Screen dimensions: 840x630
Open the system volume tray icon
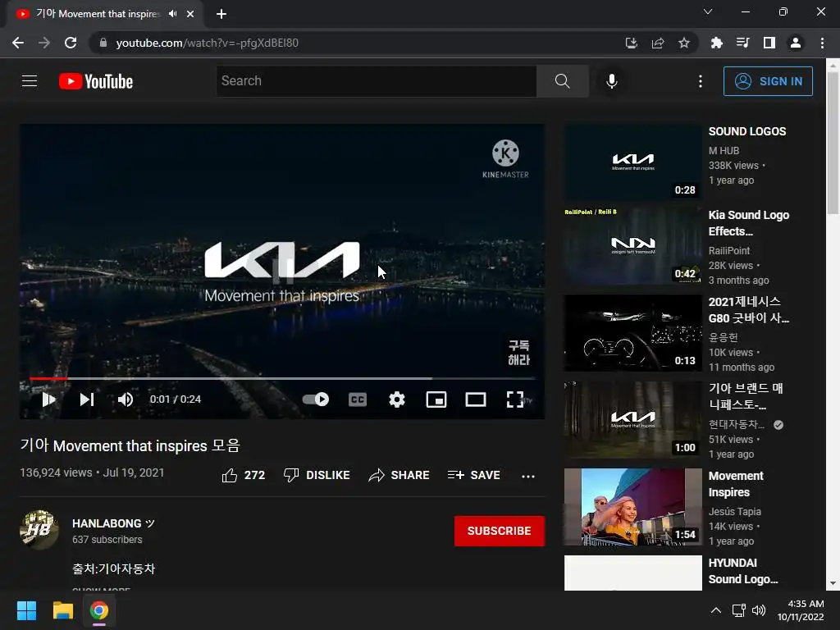pyautogui.click(x=759, y=610)
